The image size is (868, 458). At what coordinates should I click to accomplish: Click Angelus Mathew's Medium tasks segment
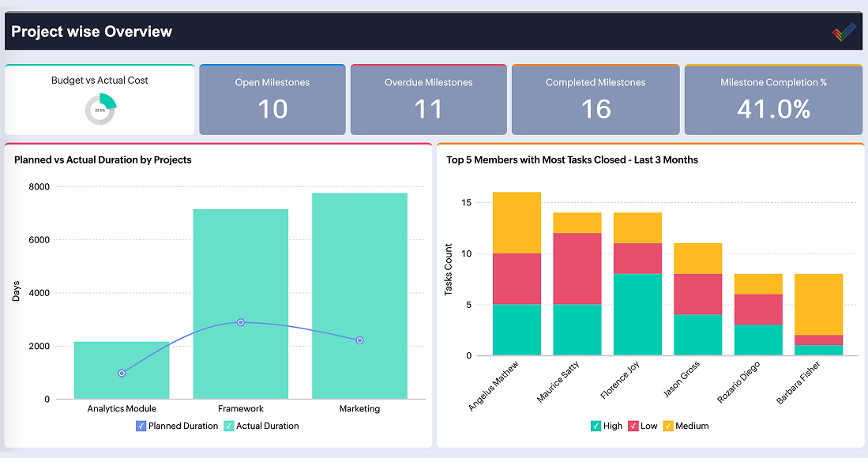[x=517, y=223]
